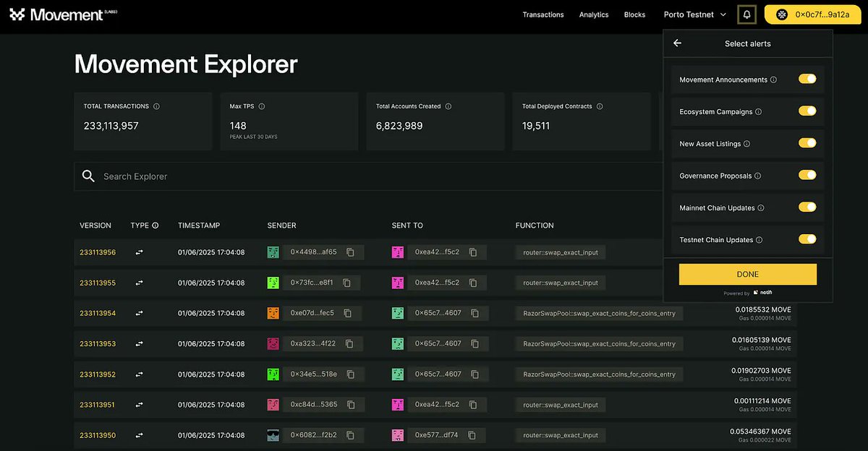Open wallet menu 0x0c7f...9a12a
The image size is (868, 451).
coord(812,14)
